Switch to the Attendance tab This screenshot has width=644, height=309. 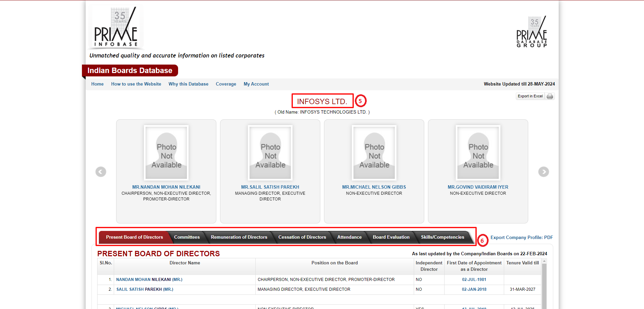point(349,237)
